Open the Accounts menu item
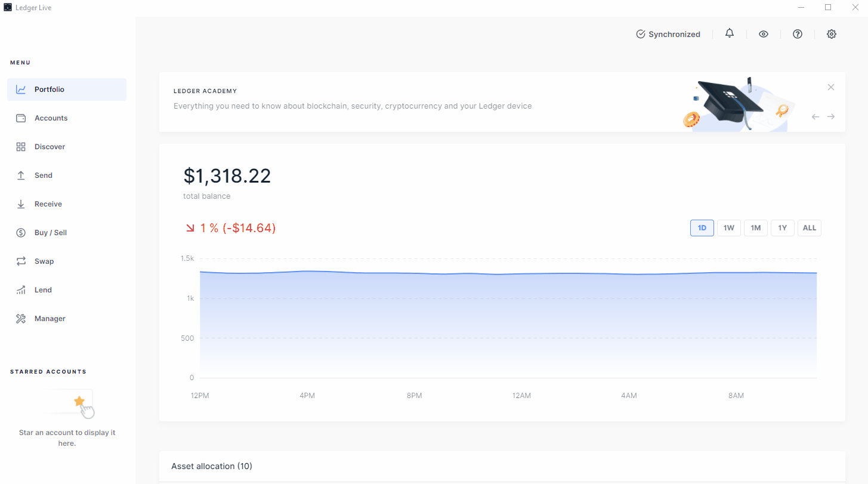868x484 pixels. tap(67, 118)
